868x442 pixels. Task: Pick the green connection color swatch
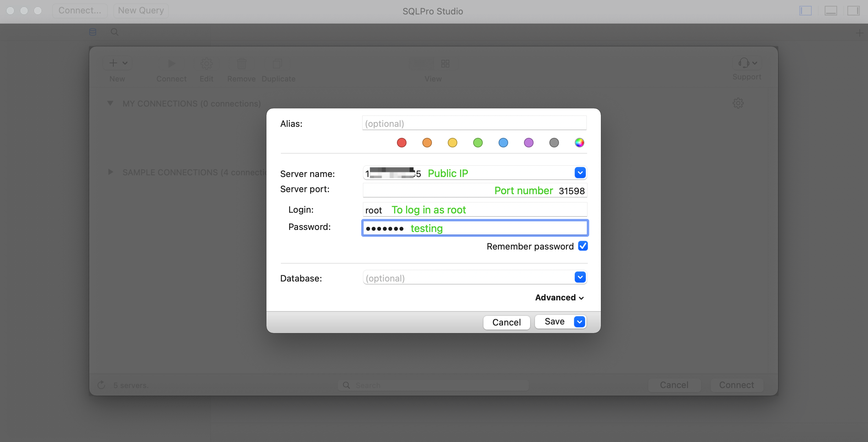click(x=478, y=143)
